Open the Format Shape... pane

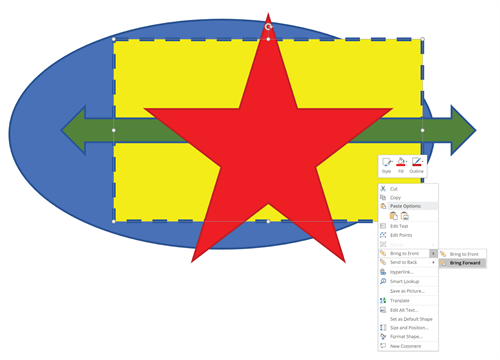point(408,336)
